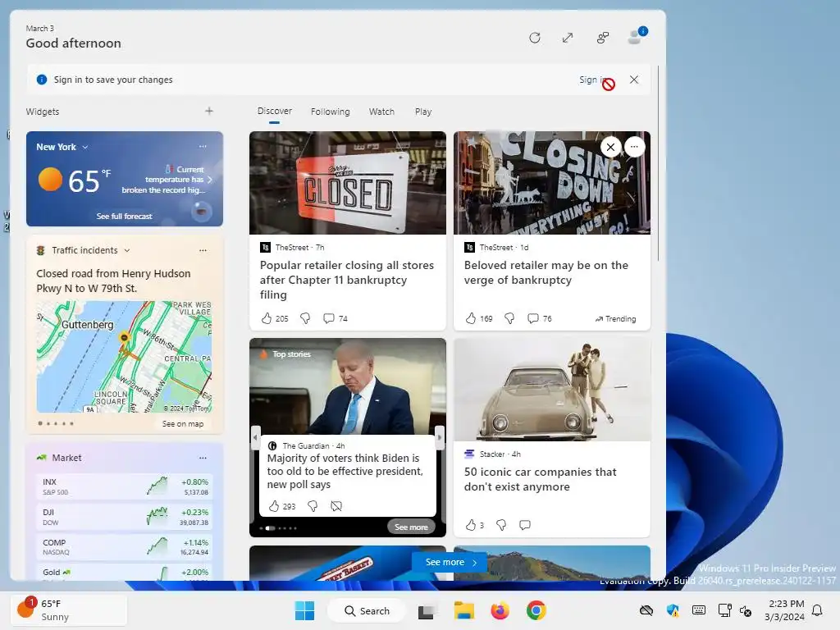Open the CLOSED sign article image
Image resolution: width=840 pixels, height=630 pixels.
click(x=348, y=183)
